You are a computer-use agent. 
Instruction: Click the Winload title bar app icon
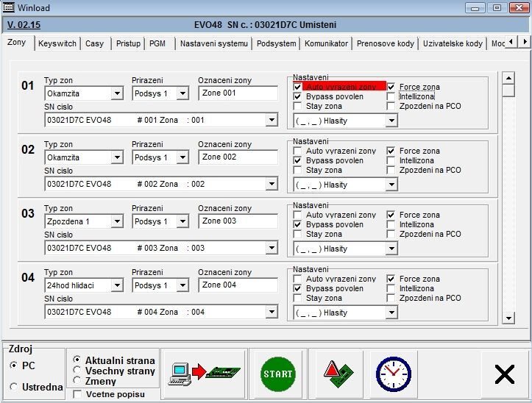pyautogui.click(x=10, y=7)
